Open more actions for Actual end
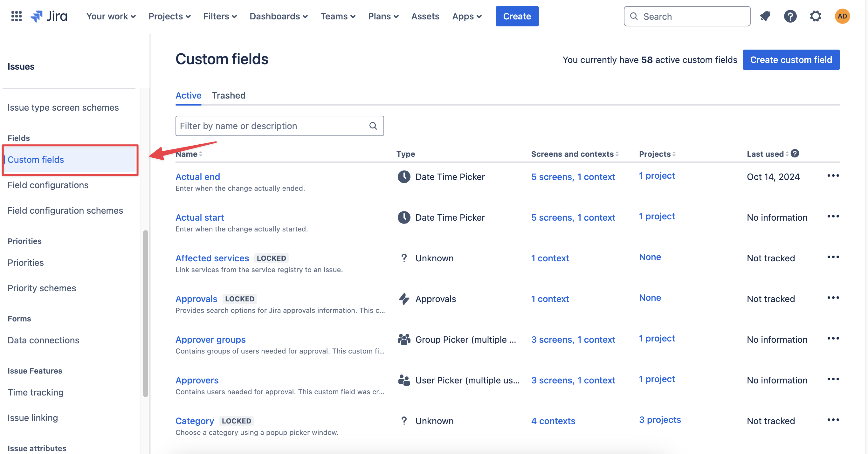The height and width of the screenshot is (454, 868). pos(833,176)
